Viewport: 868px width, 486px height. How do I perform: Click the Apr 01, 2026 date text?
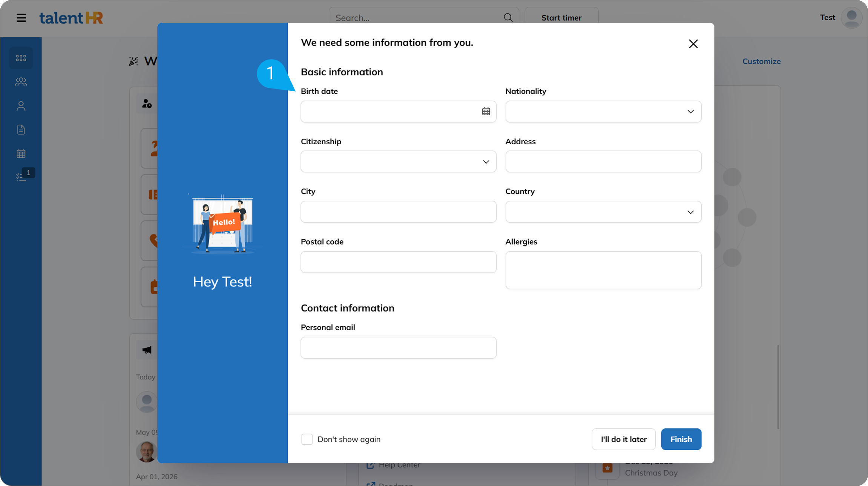(x=156, y=477)
